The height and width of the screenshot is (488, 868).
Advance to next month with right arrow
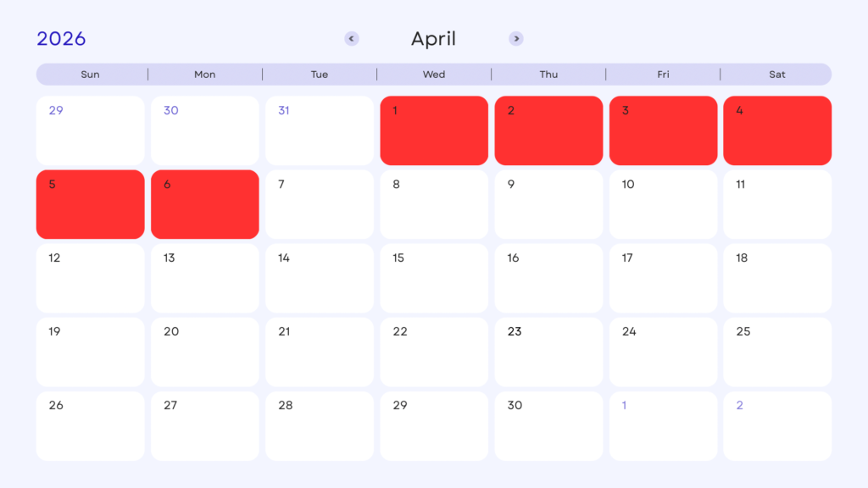coord(516,39)
